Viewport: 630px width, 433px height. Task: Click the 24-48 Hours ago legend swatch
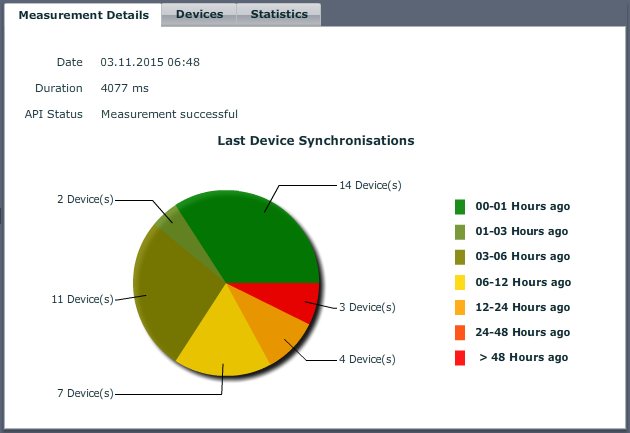tap(460, 332)
